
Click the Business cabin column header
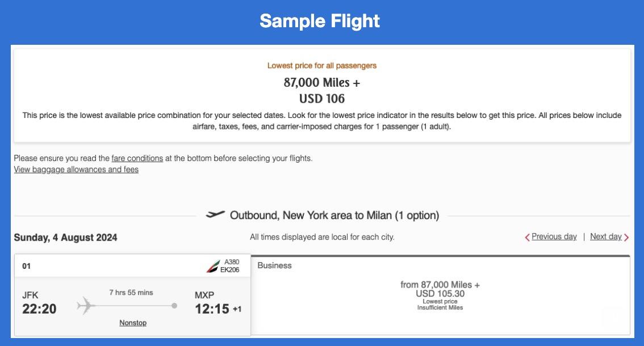click(275, 265)
